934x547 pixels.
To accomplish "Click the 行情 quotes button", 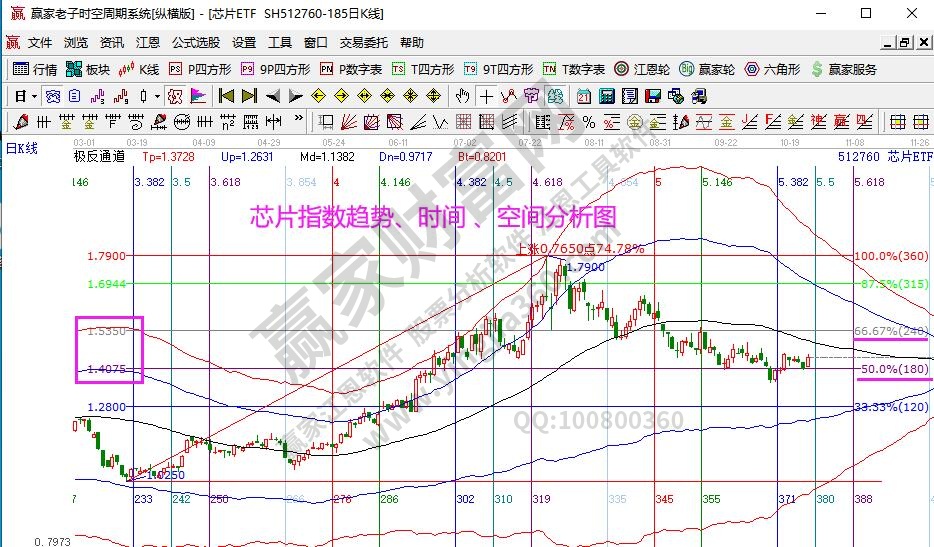I will (x=35, y=69).
